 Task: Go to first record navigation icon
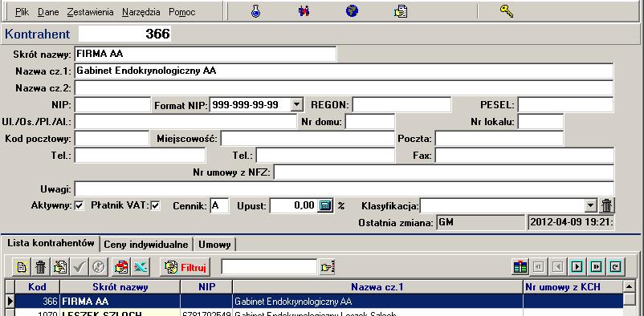click(539, 267)
